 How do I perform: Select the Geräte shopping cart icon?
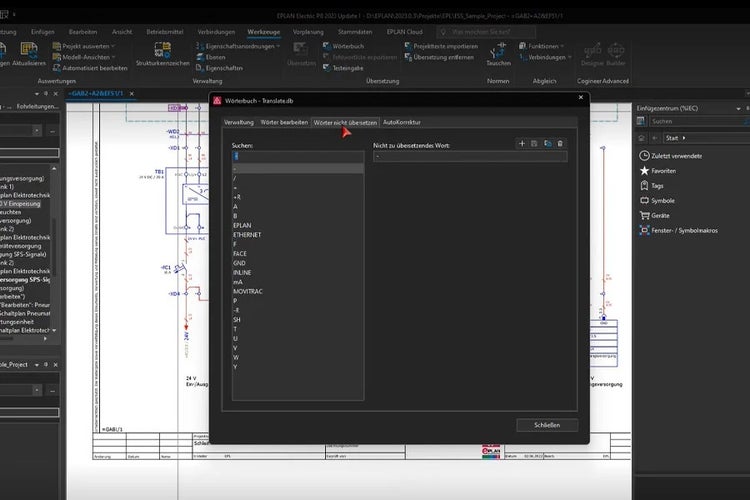(644, 215)
